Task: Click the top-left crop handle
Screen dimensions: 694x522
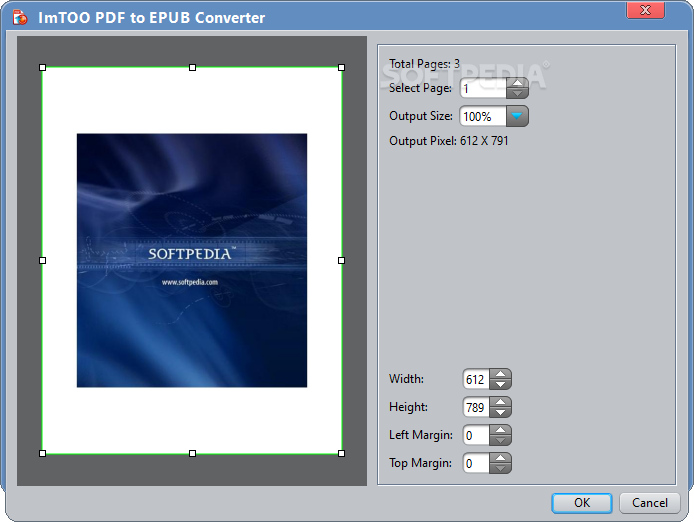Action: point(42,67)
